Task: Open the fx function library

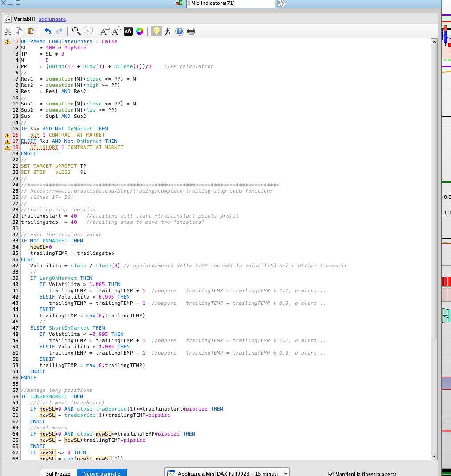Action: point(168,31)
